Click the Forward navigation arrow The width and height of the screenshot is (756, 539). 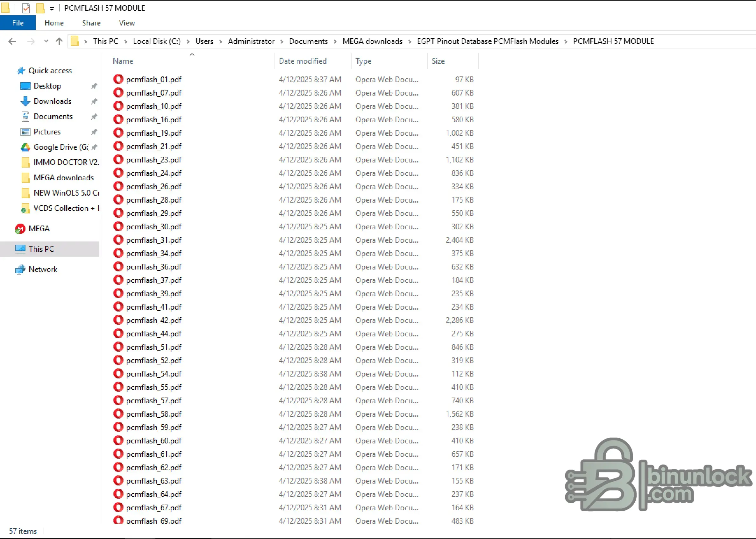tap(31, 41)
